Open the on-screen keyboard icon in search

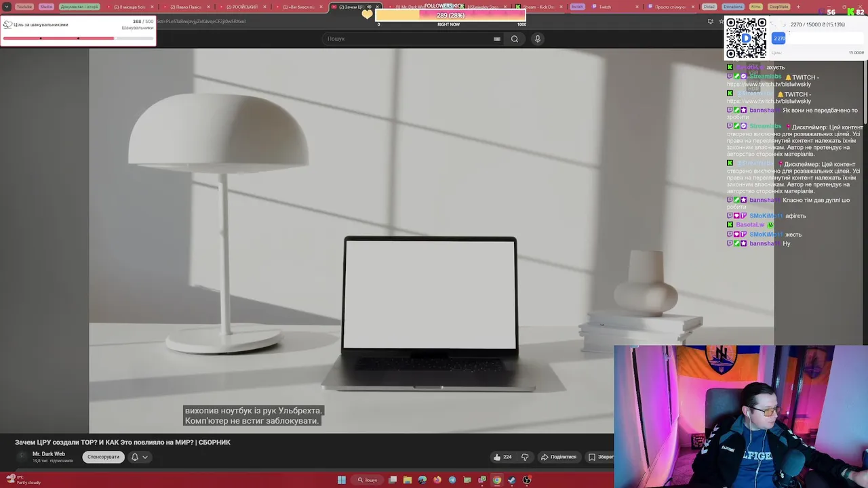tap(497, 39)
